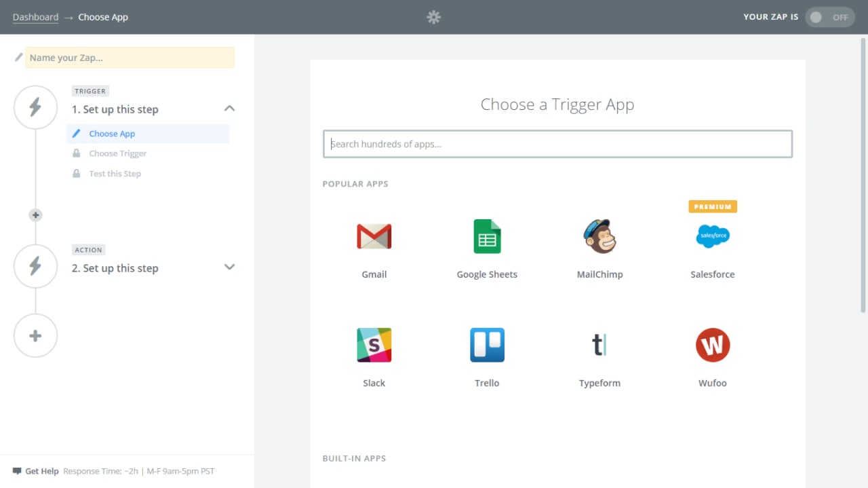The image size is (868, 488).
Task: Click the Choose App breadcrumb text
Action: tap(103, 17)
